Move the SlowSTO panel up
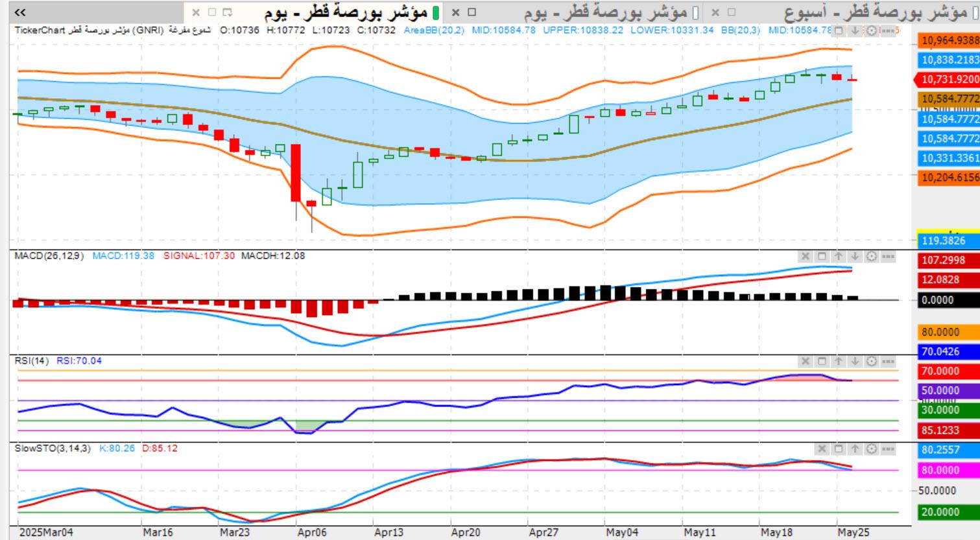 click(x=855, y=449)
